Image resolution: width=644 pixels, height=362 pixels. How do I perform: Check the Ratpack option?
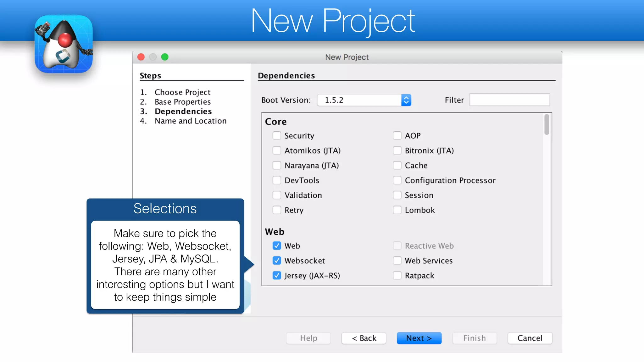pyautogui.click(x=397, y=276)
